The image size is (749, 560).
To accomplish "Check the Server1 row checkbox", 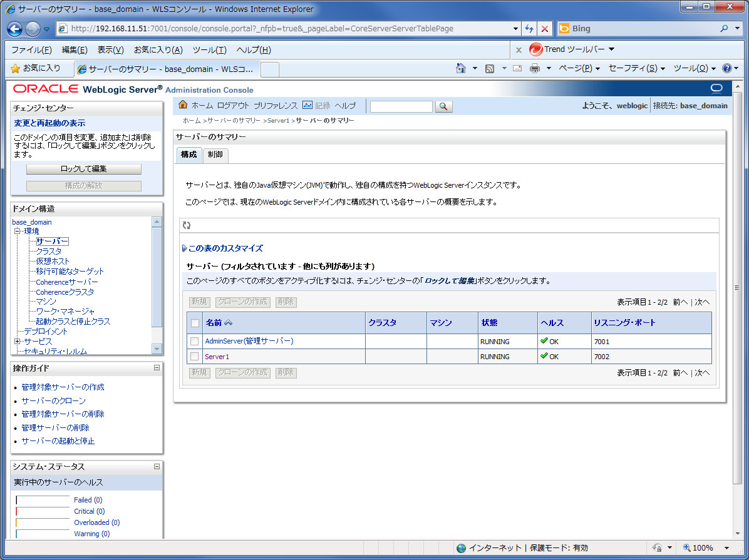I will coord(194,357).
